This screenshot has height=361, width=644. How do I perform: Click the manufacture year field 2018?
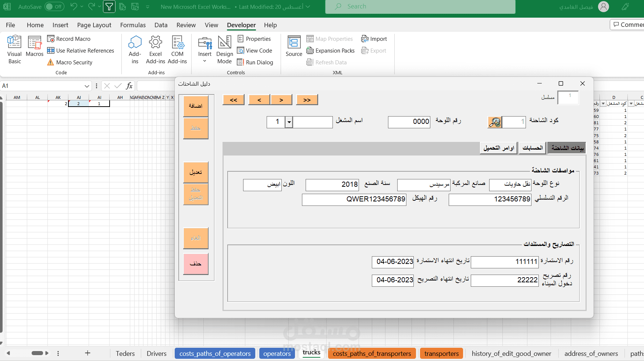[332, 185]
